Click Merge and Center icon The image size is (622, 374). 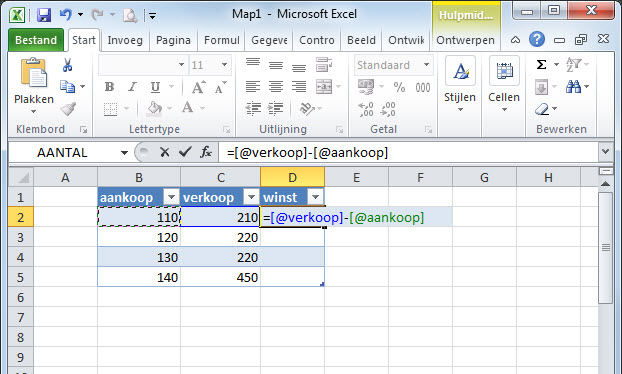324,86
